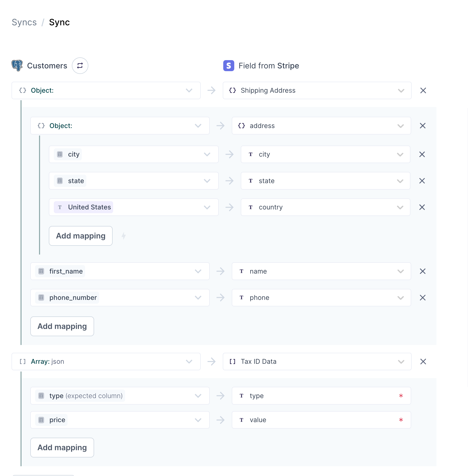Delete the phone mapping row

pyautogui.click(x=422, y=298)
